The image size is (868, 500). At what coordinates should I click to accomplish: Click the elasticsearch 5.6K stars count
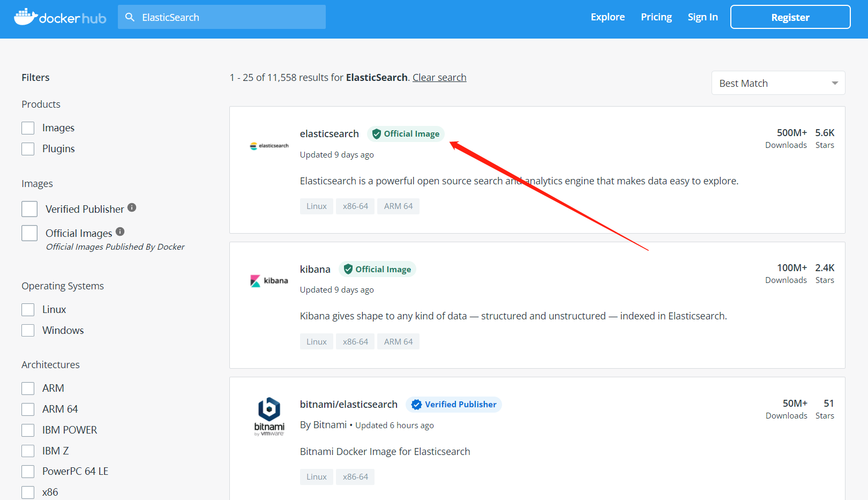(825, 133)
